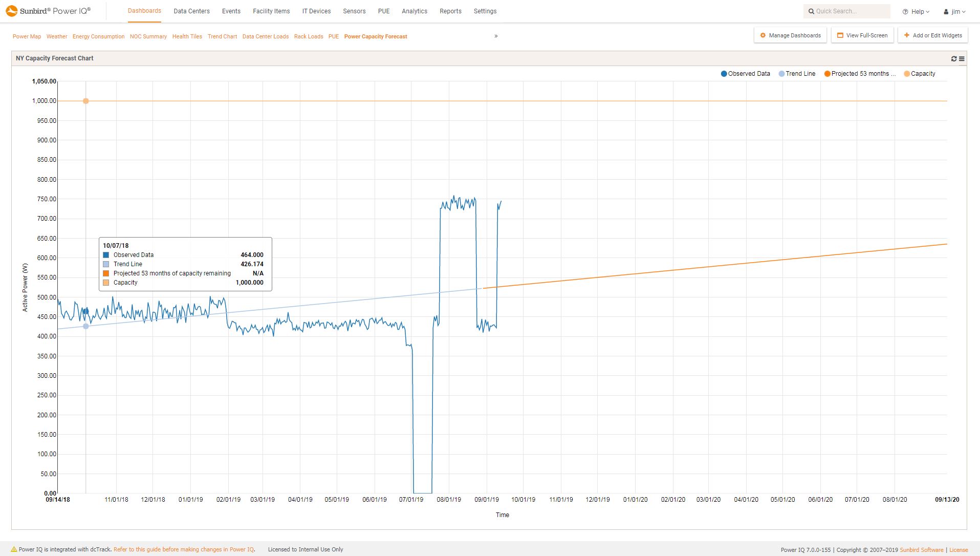Open the chart widget hamburger menu
980x556 pixels.
pyautogui.click(x=962, y=59)
